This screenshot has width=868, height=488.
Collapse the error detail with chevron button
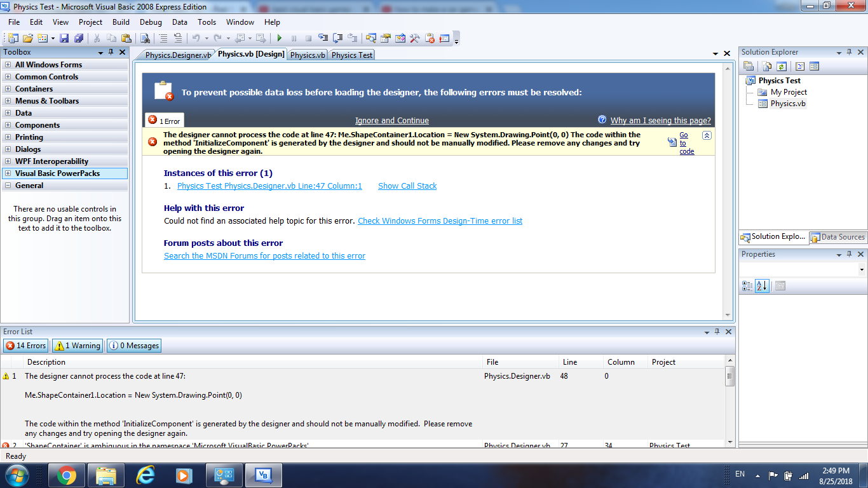(x=707, y=135)
